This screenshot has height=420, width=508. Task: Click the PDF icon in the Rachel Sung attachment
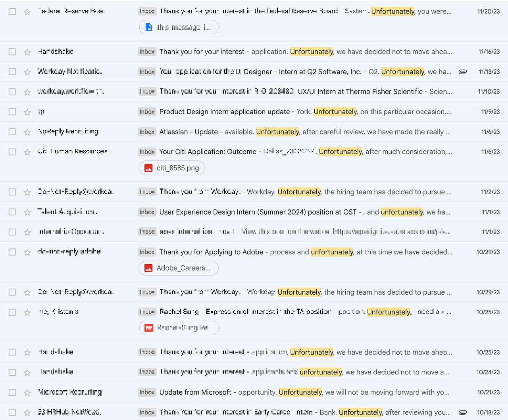(148, 328)
